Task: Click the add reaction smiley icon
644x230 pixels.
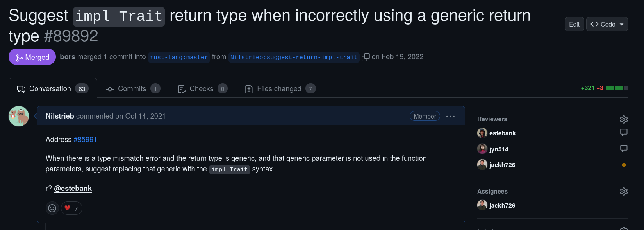Action: tap(52, 208)
